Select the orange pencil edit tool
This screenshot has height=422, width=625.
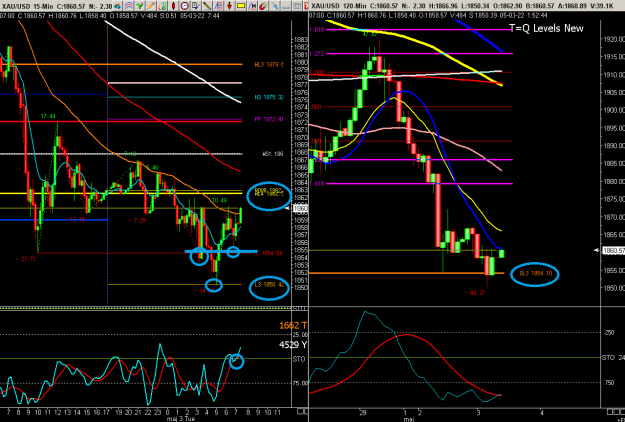[151, 6]
